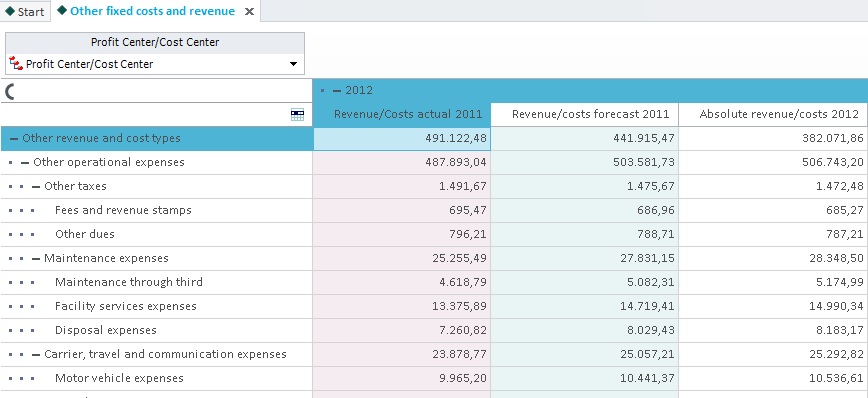Click the small table grid icon
This screenshot has width=868, height=398.
coord(297,115)
